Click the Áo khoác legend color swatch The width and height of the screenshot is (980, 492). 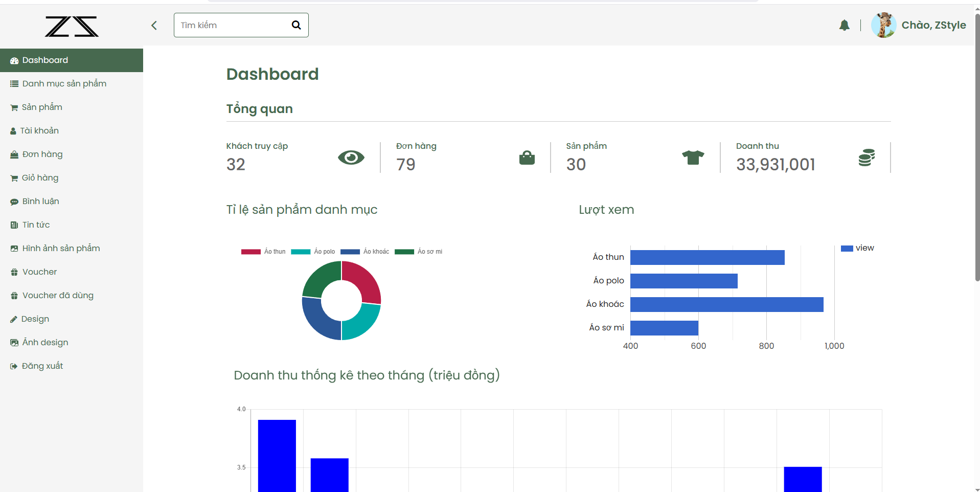pyautogui.click(x=350, y=252)
